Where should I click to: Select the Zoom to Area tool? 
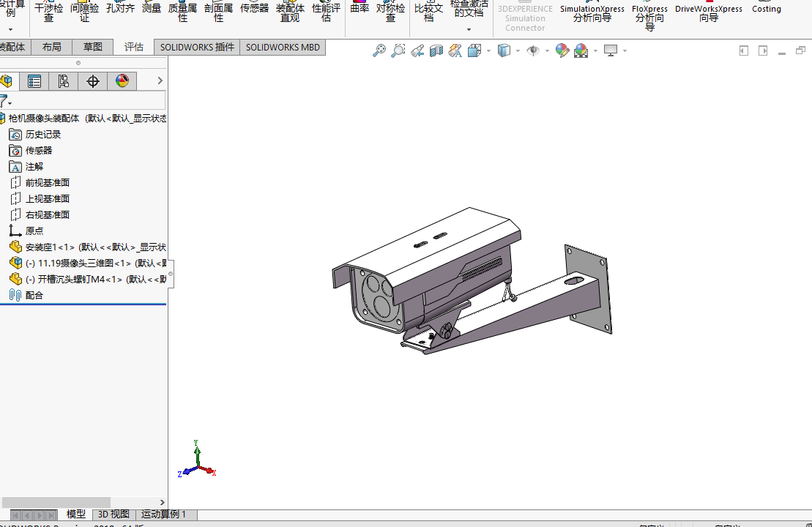coord(398,51)
